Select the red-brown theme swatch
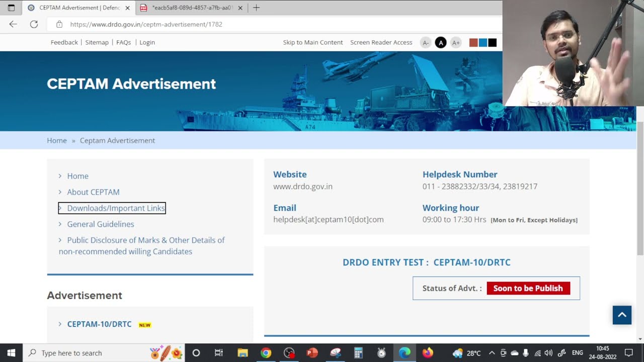Viewport: 644px width, 362px height. point(473,43)
